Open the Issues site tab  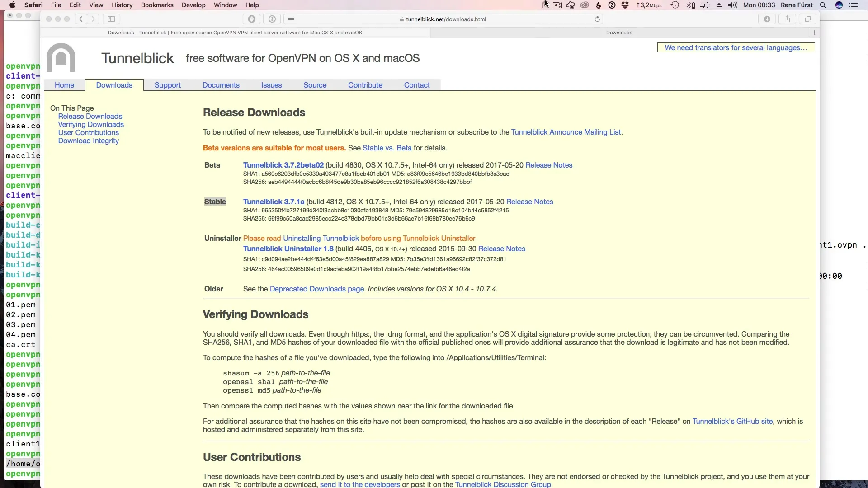click(271, 85)
